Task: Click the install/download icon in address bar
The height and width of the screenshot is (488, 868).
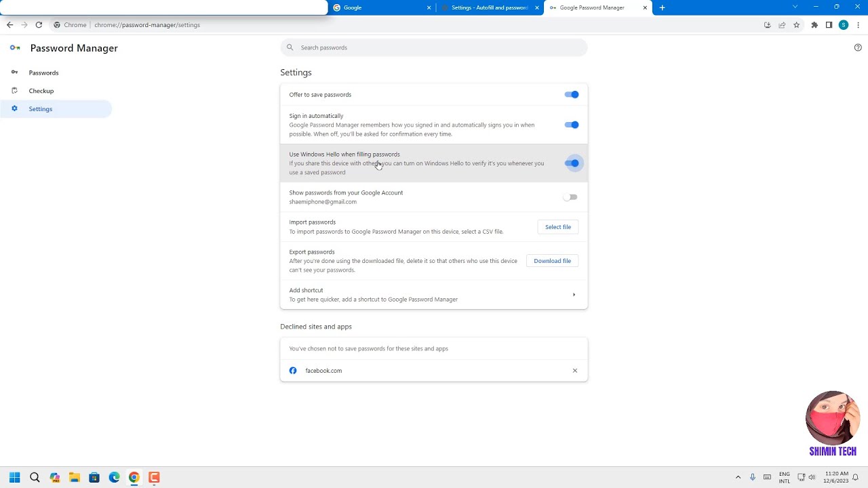Action: [768, 25]
